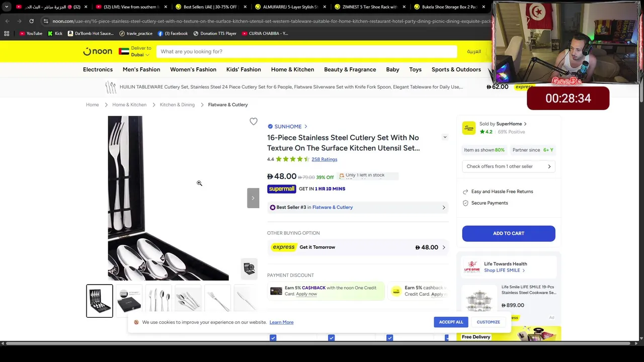Expand express Get it Tomorrow option
The width and height of the screenshot is (644, 362).
[358, 247]
